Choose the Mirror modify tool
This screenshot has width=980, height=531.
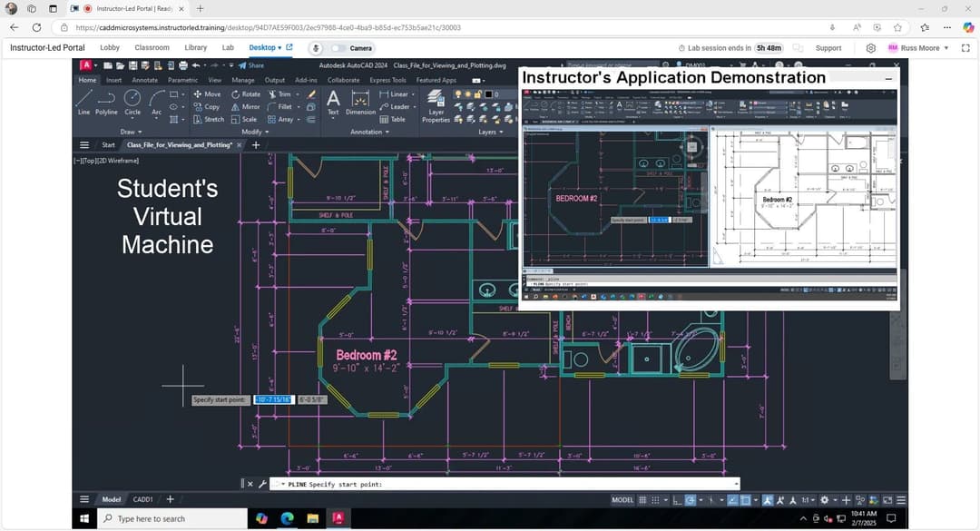(245, 106)
